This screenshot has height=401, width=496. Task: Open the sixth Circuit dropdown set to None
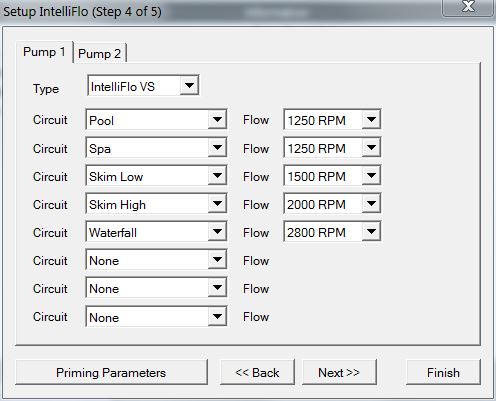coord(156,260)
